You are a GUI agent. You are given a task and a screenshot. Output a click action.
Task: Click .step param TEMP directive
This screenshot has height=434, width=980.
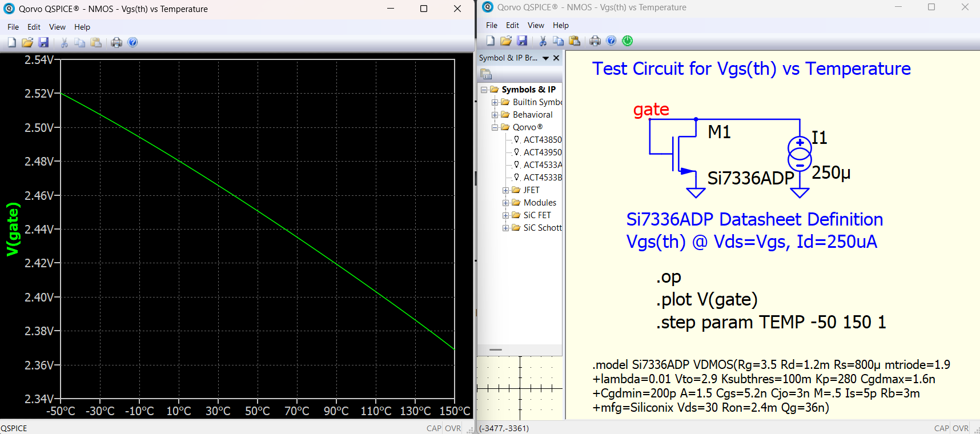[x=771, y=322]
